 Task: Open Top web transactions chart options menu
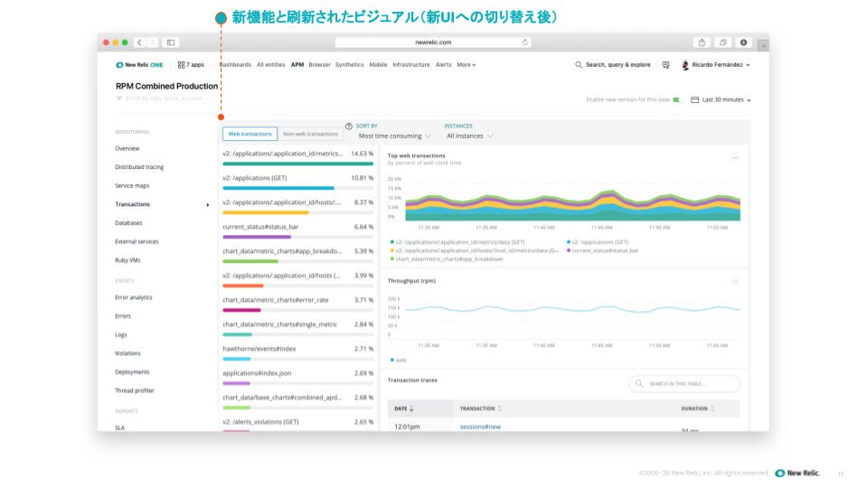(x=734, y=158)
